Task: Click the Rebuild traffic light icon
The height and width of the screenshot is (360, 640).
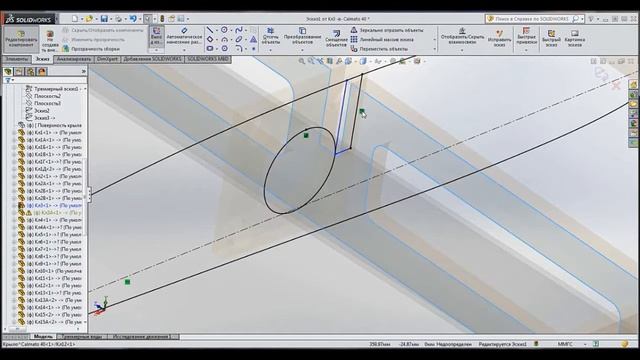Action: (162, 19)
